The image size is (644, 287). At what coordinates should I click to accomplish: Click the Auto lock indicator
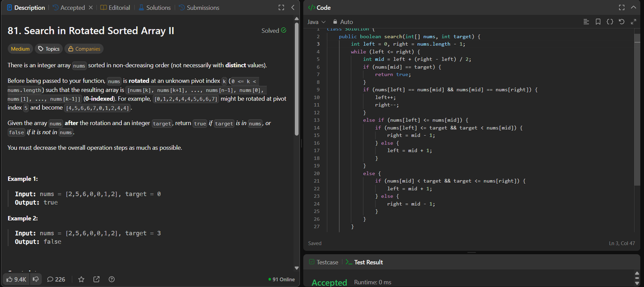tap(343, 21)
